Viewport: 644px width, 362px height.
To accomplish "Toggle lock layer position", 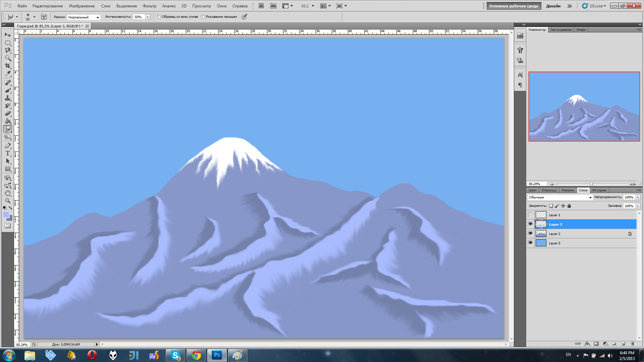I will coord(563,206).
